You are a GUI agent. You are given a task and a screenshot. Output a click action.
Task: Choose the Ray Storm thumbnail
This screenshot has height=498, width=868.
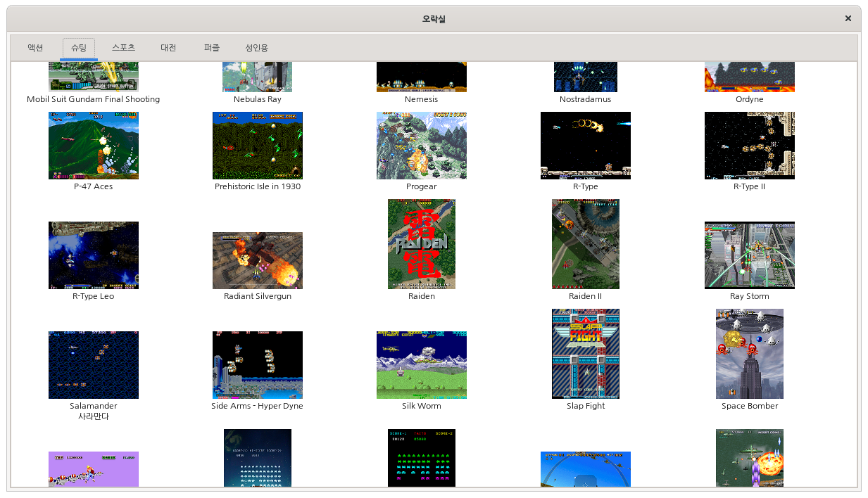750,255
